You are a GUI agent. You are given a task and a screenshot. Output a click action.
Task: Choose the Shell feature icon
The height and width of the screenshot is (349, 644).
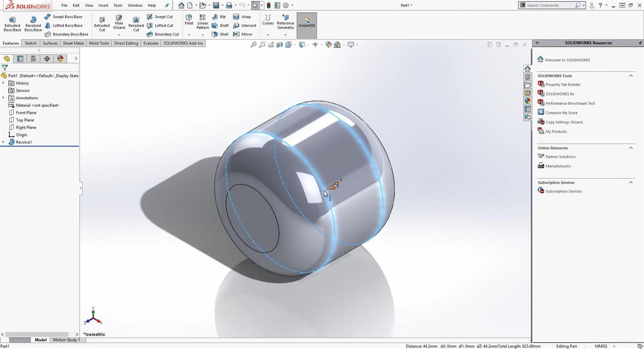pyautogui.click(x=220, y=34)
